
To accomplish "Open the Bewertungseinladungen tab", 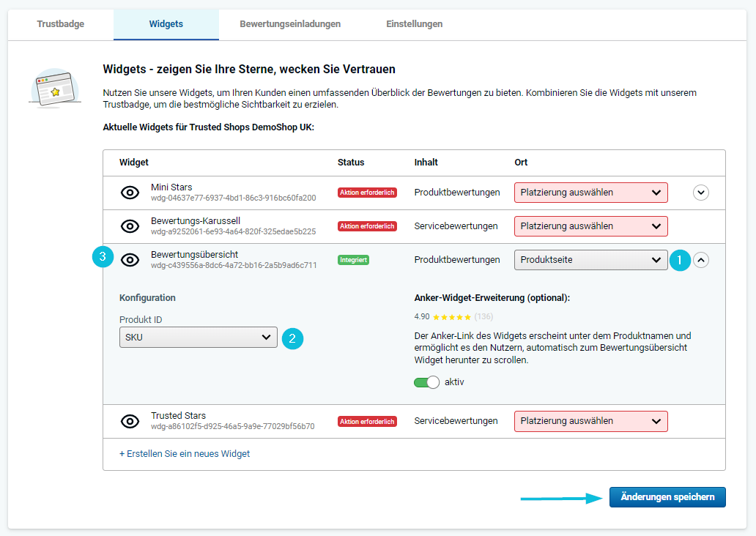I will pyautogui.click(x=290, y=24).
